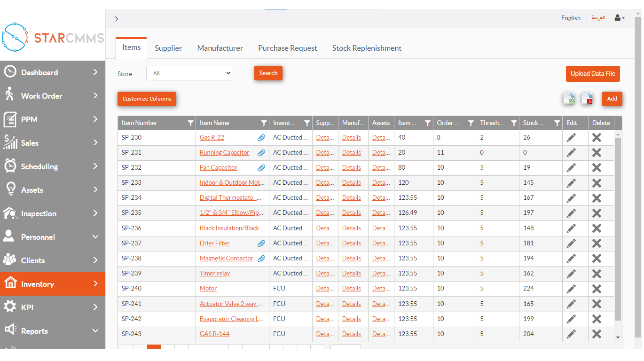This screenshot has height=361, width=644.
Task: Expand the sidebar toggle chevron
Action: point(117,19)
